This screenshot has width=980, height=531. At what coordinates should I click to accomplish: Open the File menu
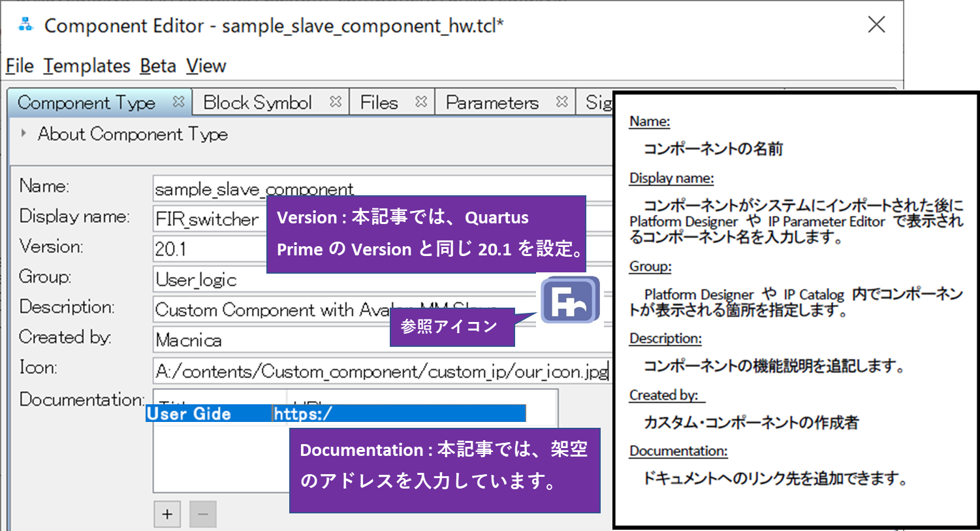(x=18, y=65)
